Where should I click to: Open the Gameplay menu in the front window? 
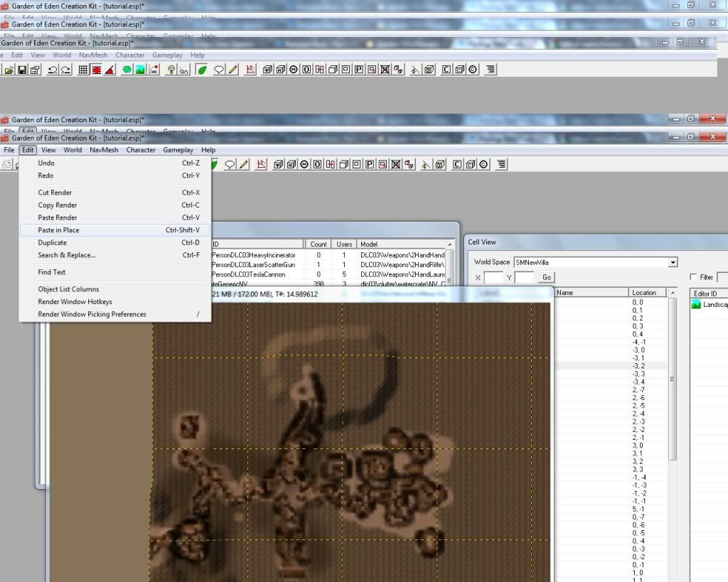pos(178,150)
